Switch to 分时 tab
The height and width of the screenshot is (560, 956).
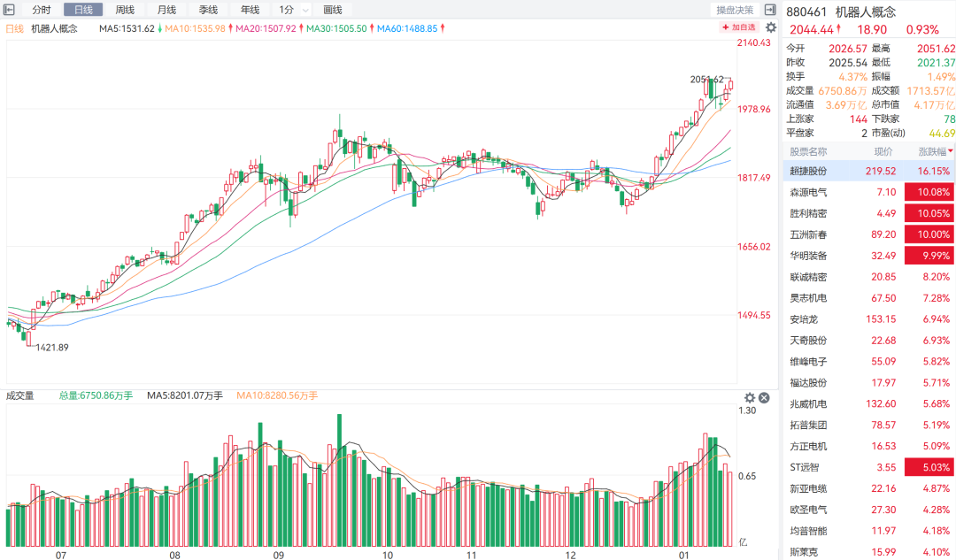41,10
